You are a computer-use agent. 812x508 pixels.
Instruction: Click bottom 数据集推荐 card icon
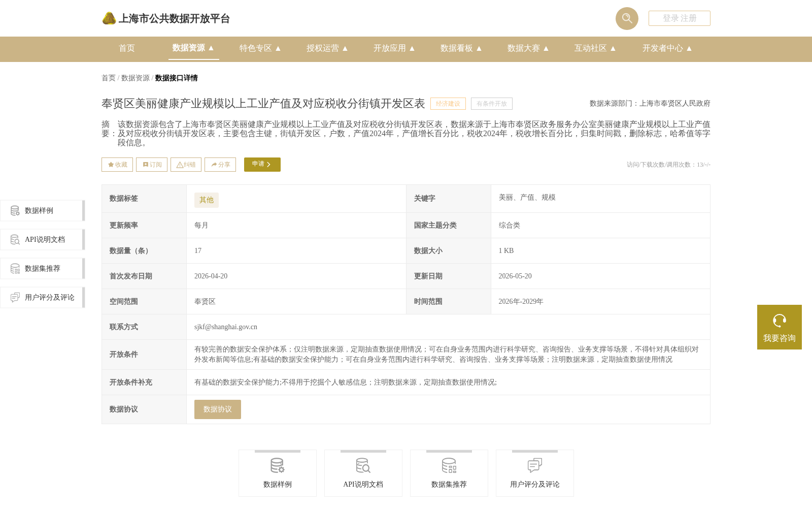tap(449, 465)
